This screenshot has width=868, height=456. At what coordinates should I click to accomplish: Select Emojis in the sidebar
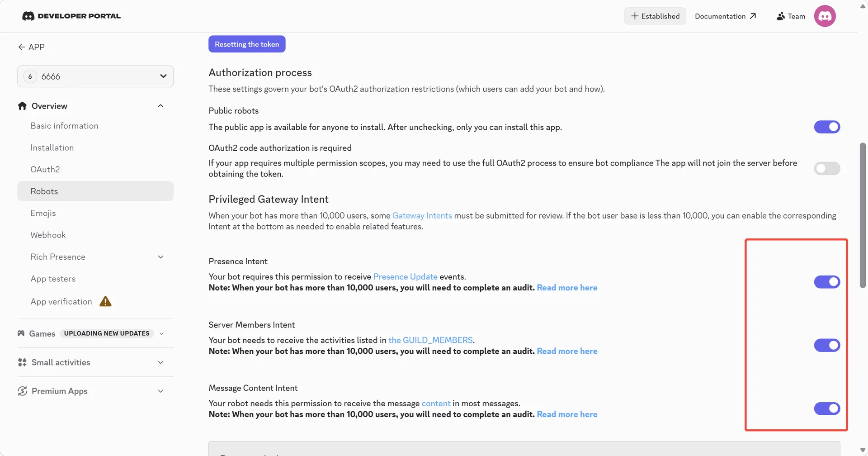[x=43, y=213]
